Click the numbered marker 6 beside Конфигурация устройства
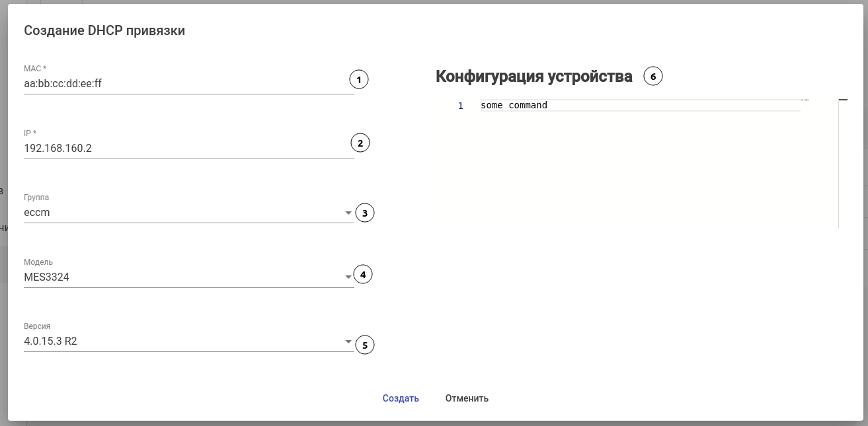 (x=652, y=77)
